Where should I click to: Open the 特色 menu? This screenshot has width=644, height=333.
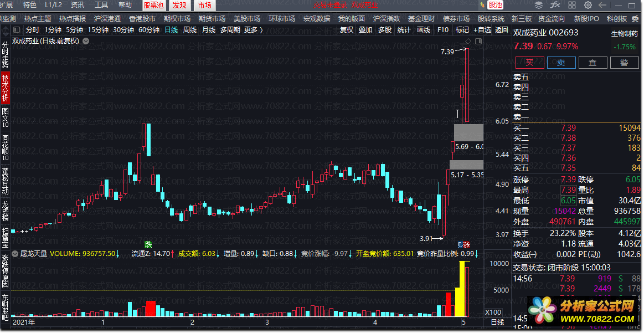[30, 6]
